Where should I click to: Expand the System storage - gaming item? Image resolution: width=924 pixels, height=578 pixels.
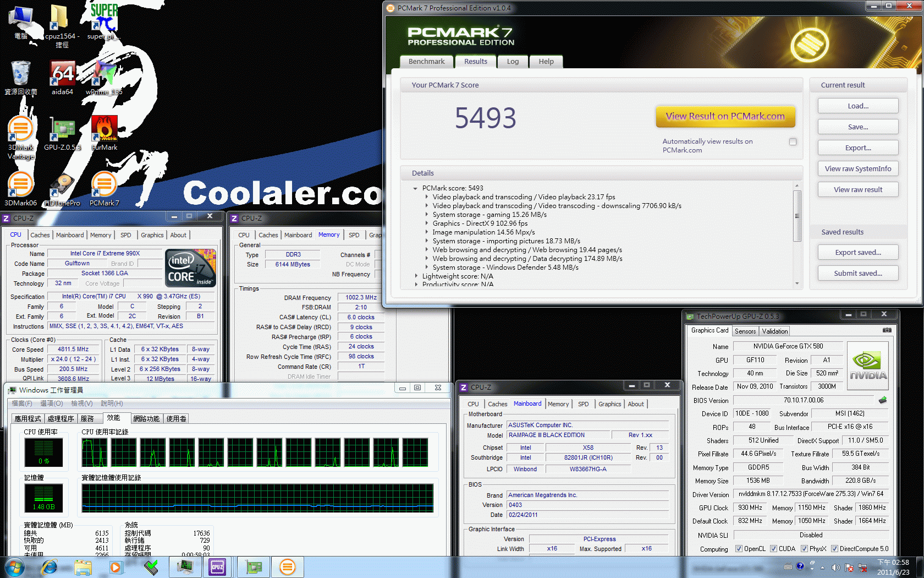(427, 215)
